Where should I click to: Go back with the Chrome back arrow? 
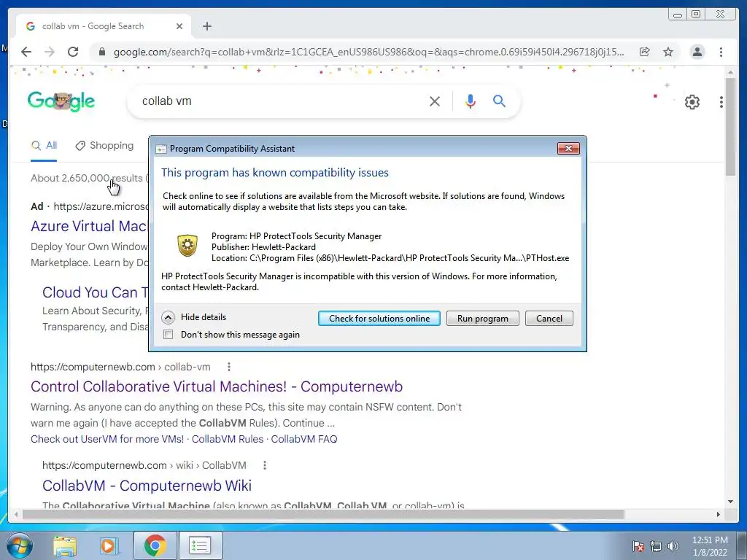click(x=26, y=52)
